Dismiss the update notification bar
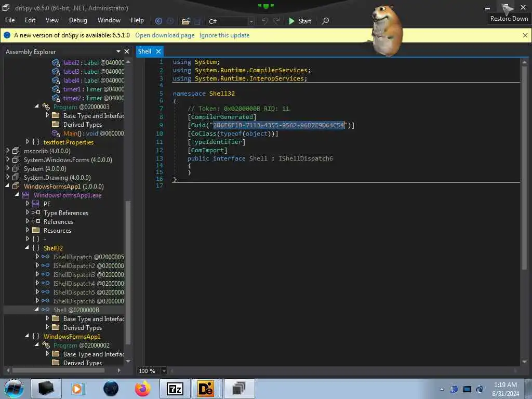This screenshot has height=399, width=532. (525, 35)
